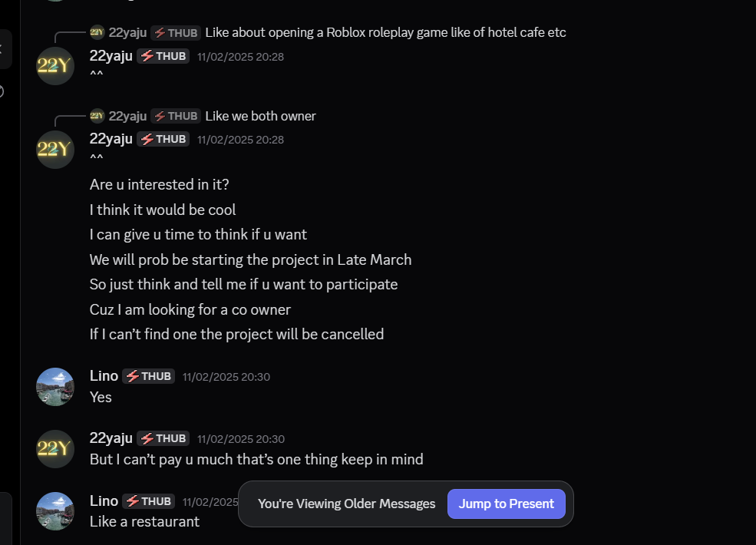The image size is (756, 545).
Task: Click the You're Viewing Older Messages bar
Action: coord(346,504)
